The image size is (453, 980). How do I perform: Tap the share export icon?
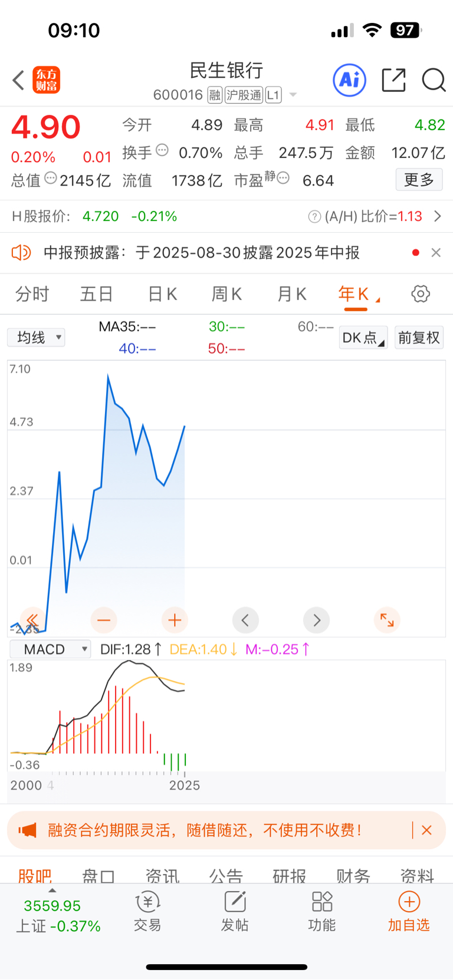393,80
